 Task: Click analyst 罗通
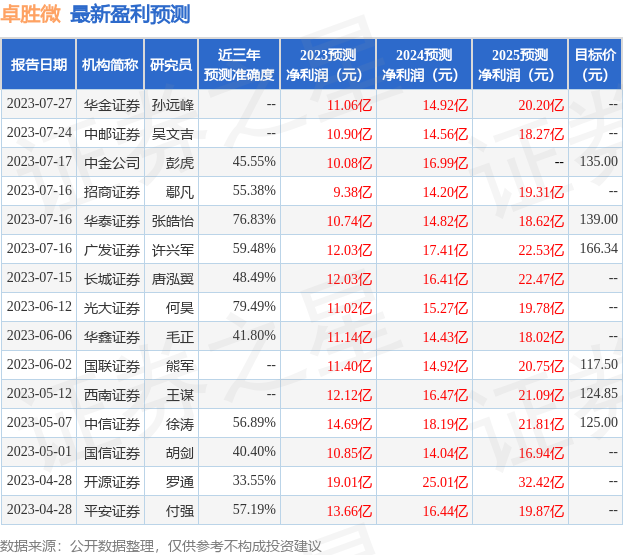point(180,482)
